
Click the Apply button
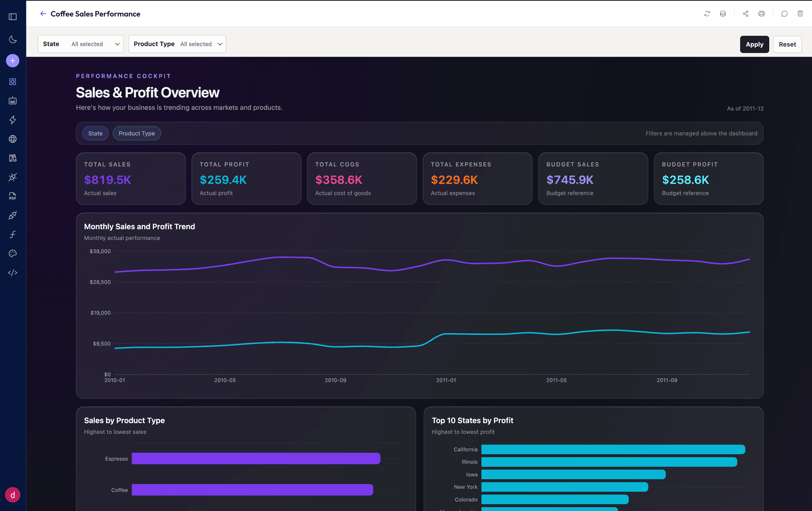(x=754, y=44)
